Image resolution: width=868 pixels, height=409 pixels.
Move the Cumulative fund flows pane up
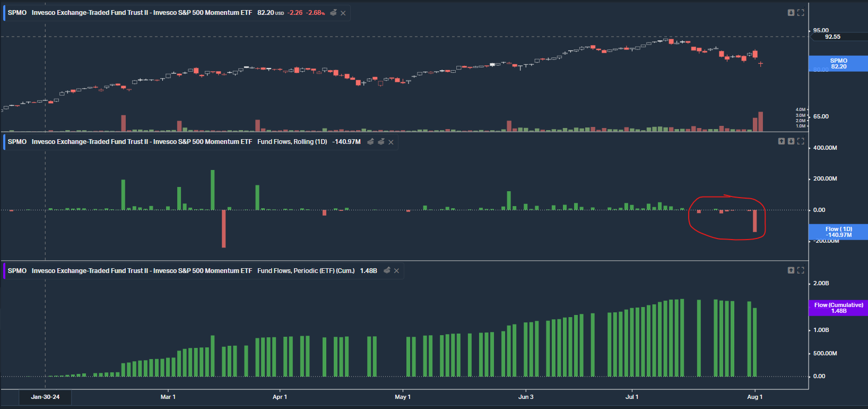[791, 270]
